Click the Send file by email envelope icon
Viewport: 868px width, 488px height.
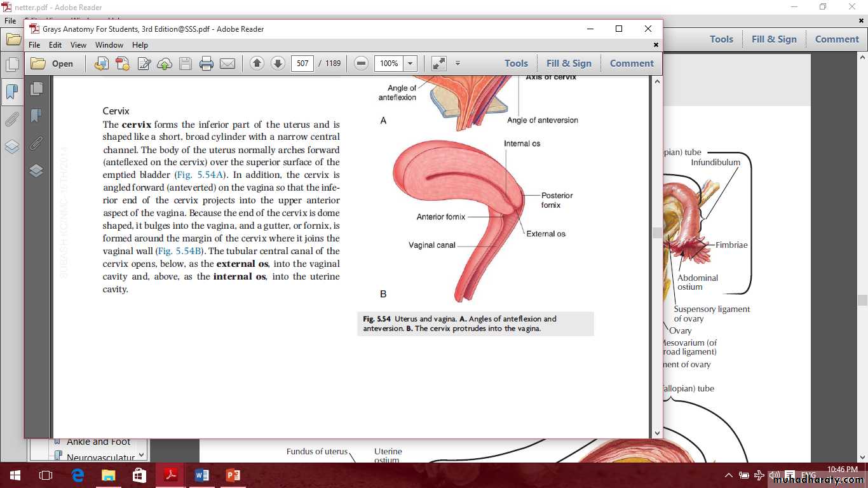pos(227,64)
